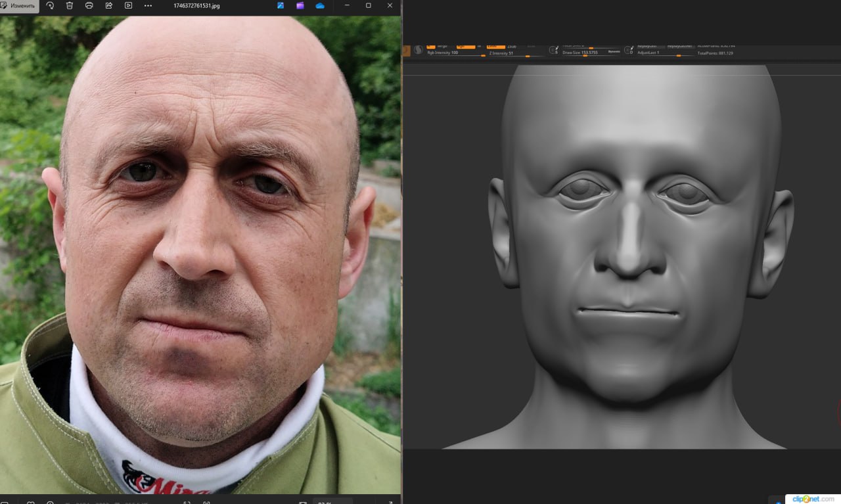The height and width of the screenshot is (504, 841).
Task: Open the blue image-editor app icon in Photos
Action: click(281, 5)
